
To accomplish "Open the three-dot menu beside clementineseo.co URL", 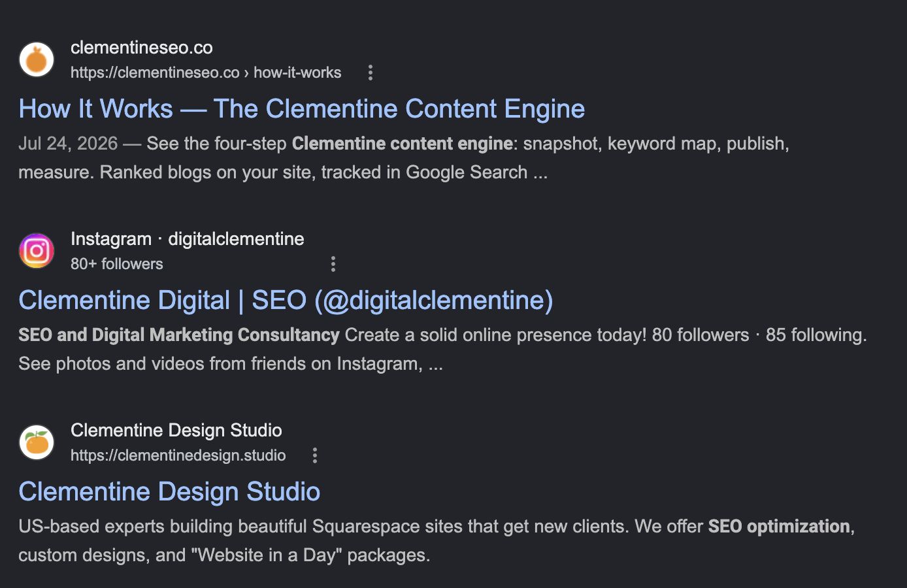I will [x=371, y=73].
